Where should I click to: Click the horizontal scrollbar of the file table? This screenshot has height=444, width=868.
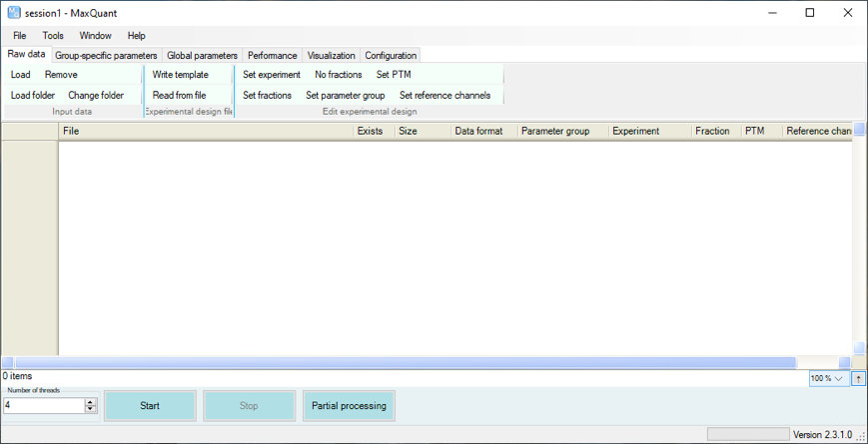pyautogui.click(x=400, y=362)
